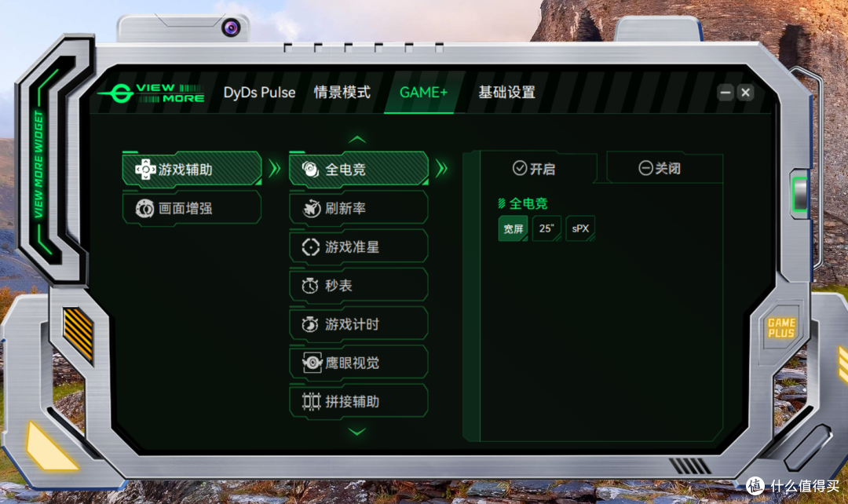The height and width of the screenshot is (504, 848).
Task: Select the 游戏辅助 category
Action: point(192,170)
